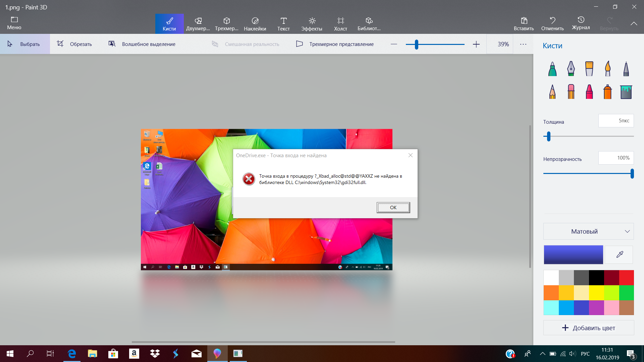Click the current blue color preview

[573, 255]
